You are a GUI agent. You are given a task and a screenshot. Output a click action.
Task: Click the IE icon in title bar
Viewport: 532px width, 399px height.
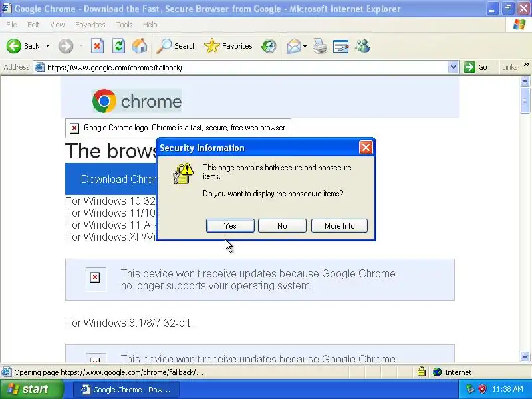(7, 9)
